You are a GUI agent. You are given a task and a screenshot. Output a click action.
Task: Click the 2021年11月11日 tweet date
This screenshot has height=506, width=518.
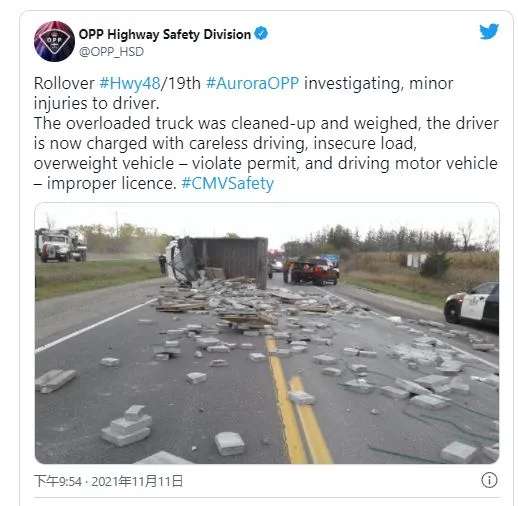tap(137, 481)
